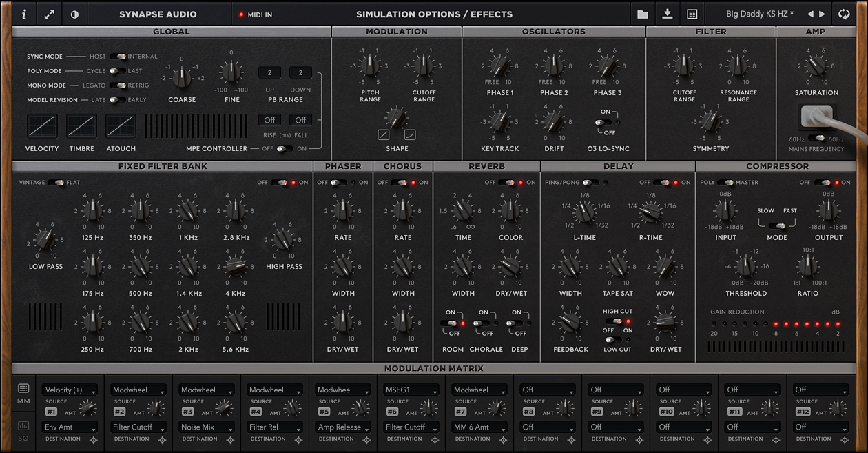Screen dimensions: 868x453
Task: Open the Velocity (+) source dropdown
Action: pos(69,390)
